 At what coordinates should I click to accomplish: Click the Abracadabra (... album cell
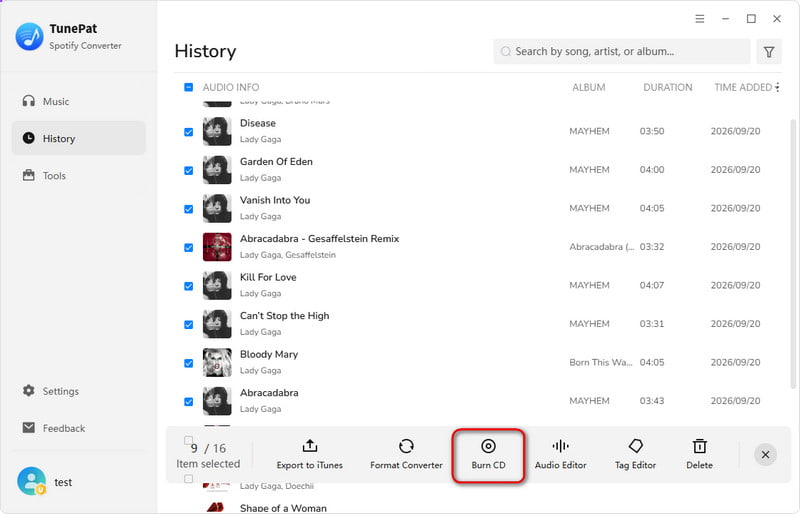click(x=602, y=247)
